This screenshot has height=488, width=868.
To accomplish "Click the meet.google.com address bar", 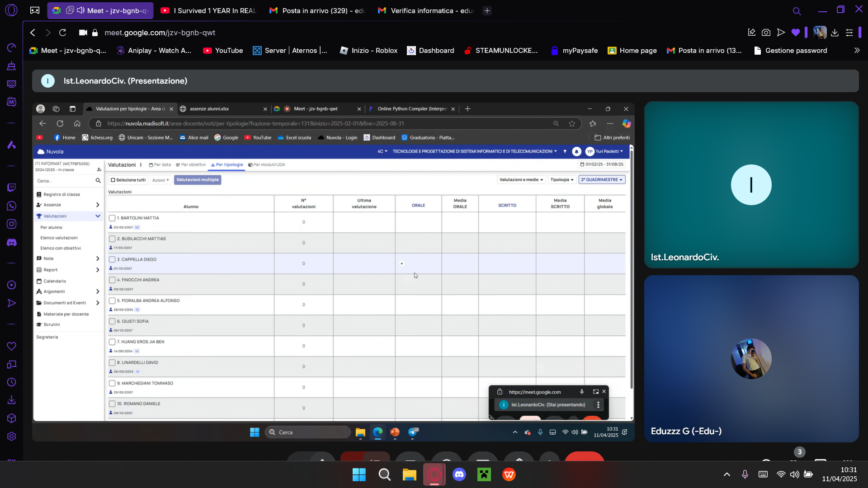I will point(160,33).
